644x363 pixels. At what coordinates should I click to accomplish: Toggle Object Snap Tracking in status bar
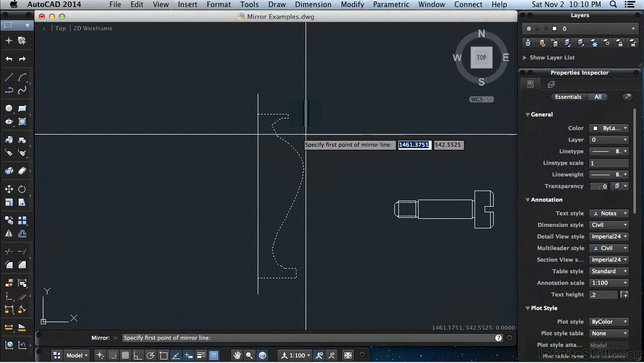(175, 355)
